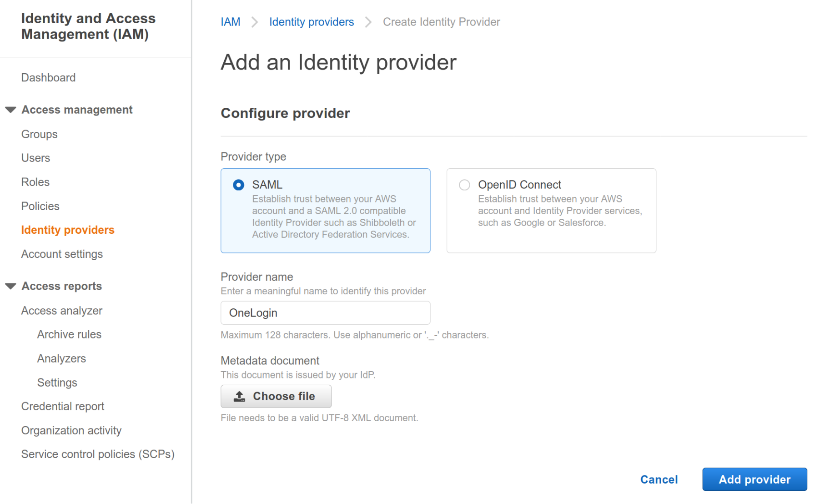Select the OpenID Connect radio button

[464, 185]
